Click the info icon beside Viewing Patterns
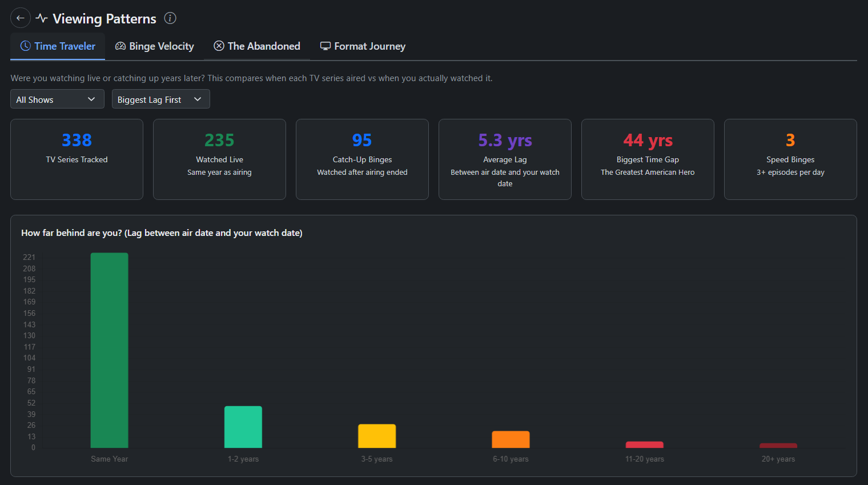Image resolution: width=868 pixels, height=485 pixels. click(x=170, y=18)
